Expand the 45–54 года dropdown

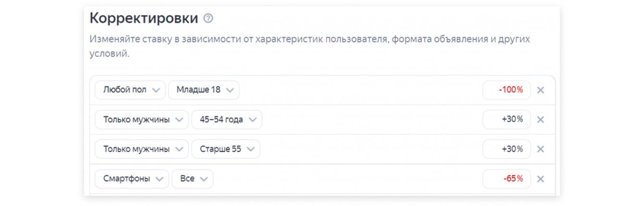227,120
